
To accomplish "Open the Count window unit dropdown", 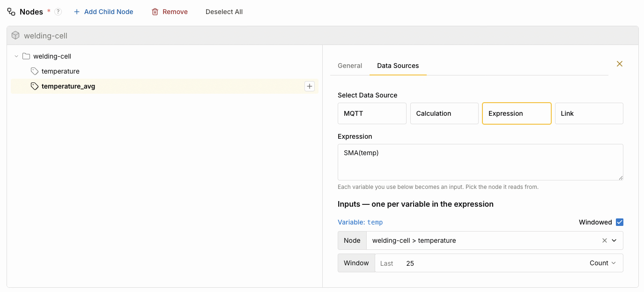I will (x=603, y=263).
